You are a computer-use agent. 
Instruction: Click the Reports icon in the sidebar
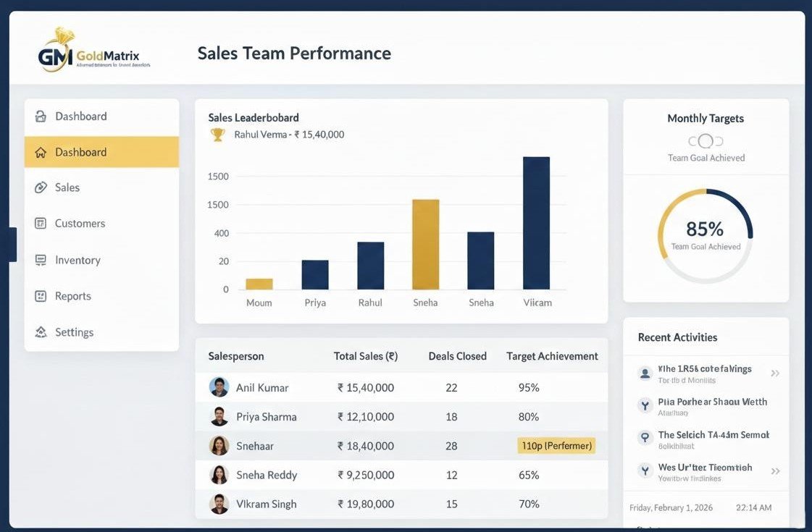click(41, 296)
